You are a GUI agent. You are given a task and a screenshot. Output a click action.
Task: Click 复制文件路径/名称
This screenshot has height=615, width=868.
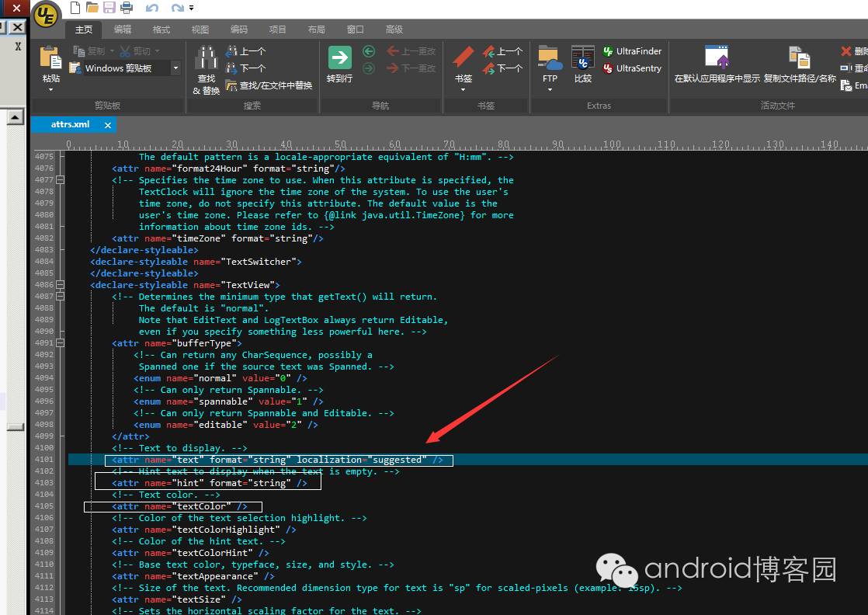coord(800,64)
